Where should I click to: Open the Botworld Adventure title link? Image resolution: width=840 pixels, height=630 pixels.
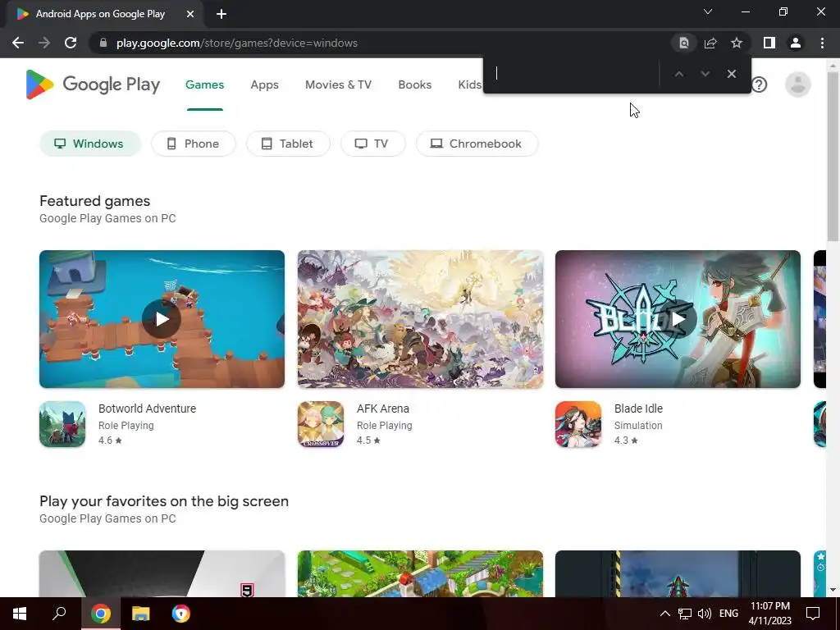[148, 409]
